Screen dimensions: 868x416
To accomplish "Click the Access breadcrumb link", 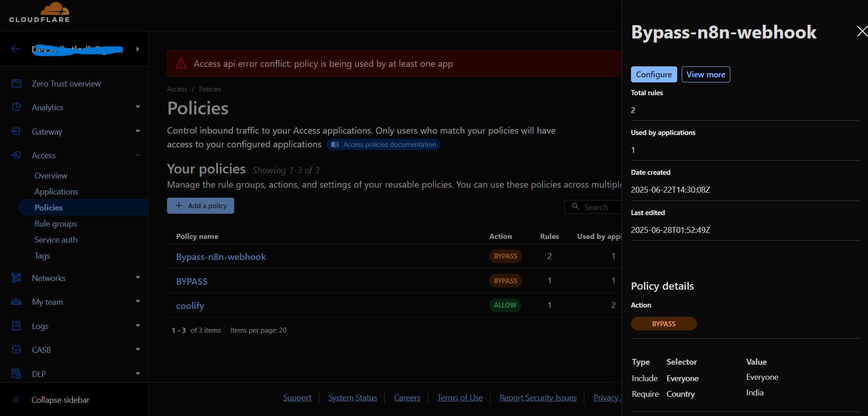I will (x=177, y=89).
